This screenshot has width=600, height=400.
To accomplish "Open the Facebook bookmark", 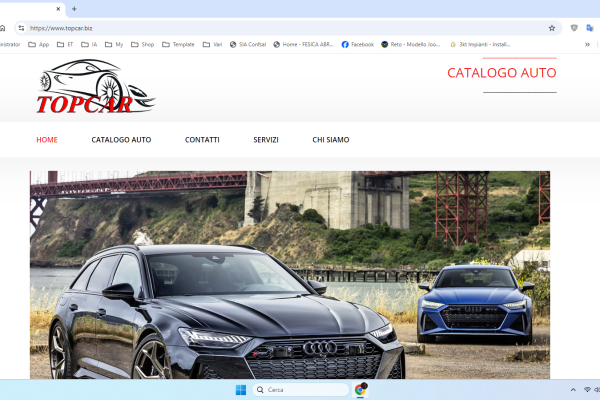I will (x=357, y=44).
